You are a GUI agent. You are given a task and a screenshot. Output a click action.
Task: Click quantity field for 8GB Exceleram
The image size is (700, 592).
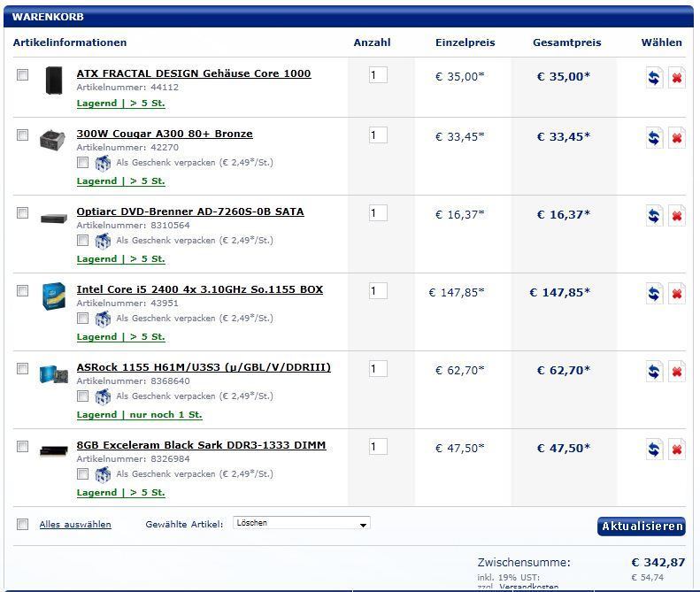pos(378,447)
